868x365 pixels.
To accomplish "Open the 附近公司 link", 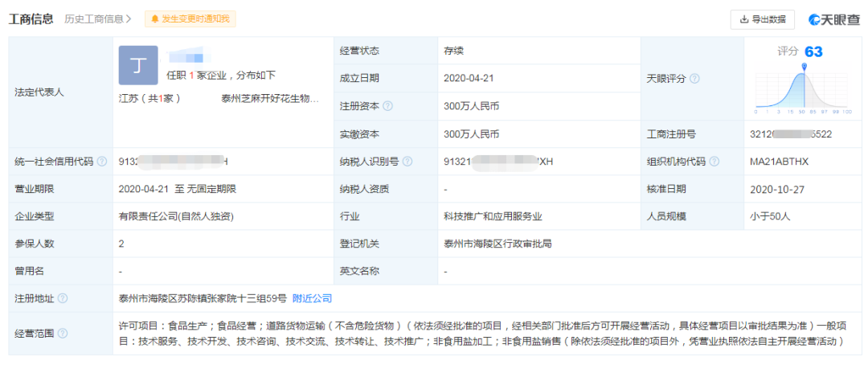I will [x=312, y=298].
